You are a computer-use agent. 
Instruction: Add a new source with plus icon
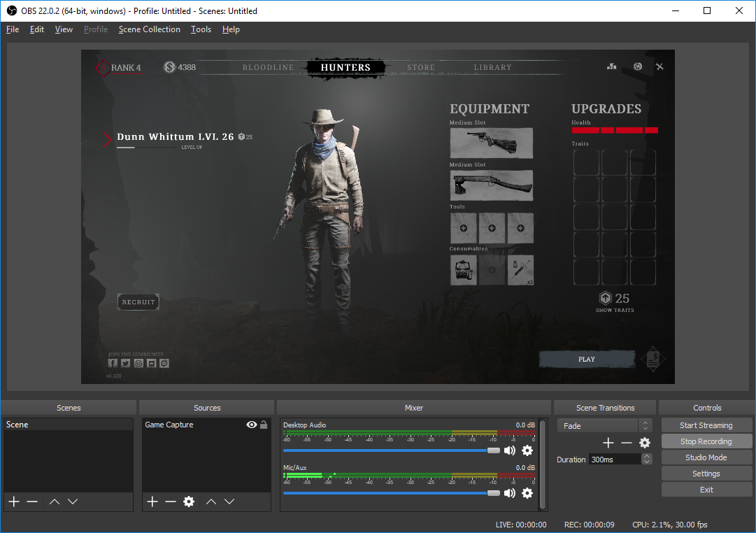[x=152, y=502]
